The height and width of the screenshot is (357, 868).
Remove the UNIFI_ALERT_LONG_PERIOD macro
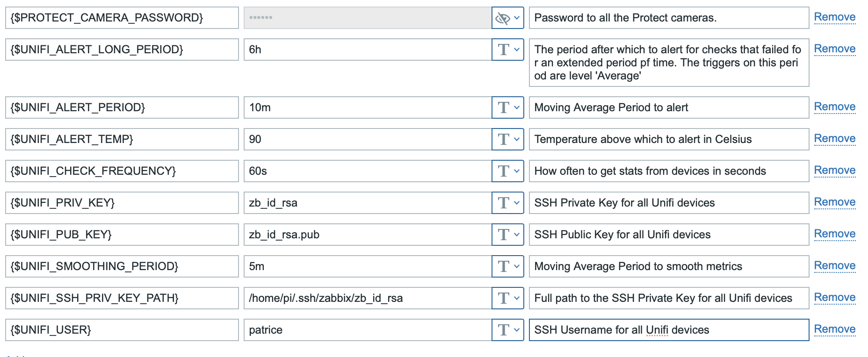pos(835,49)
